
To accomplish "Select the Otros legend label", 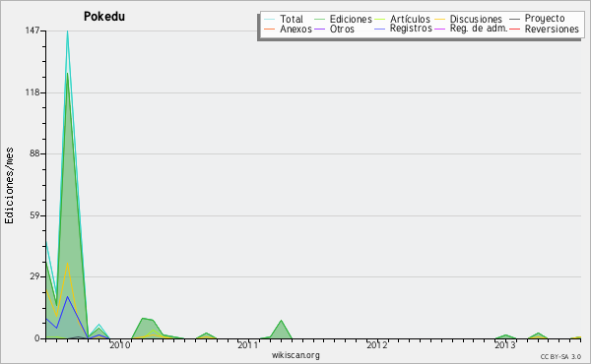I will (x=342, y=29).
